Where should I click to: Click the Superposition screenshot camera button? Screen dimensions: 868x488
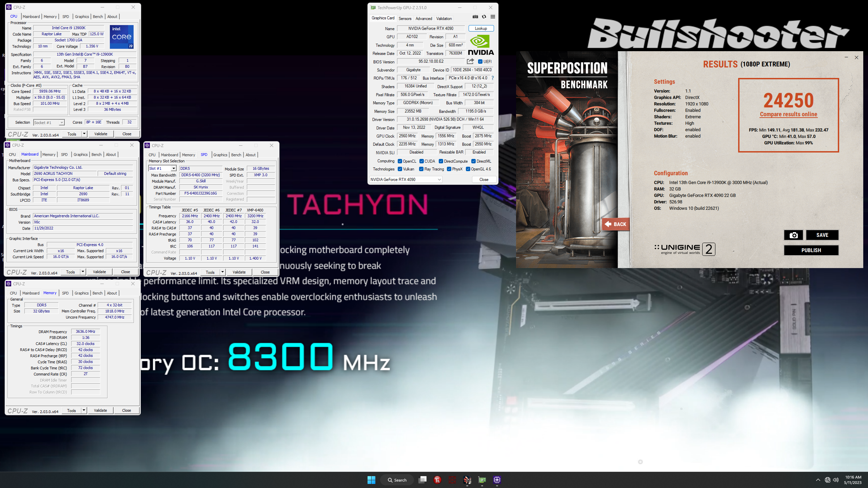[793, 235]
